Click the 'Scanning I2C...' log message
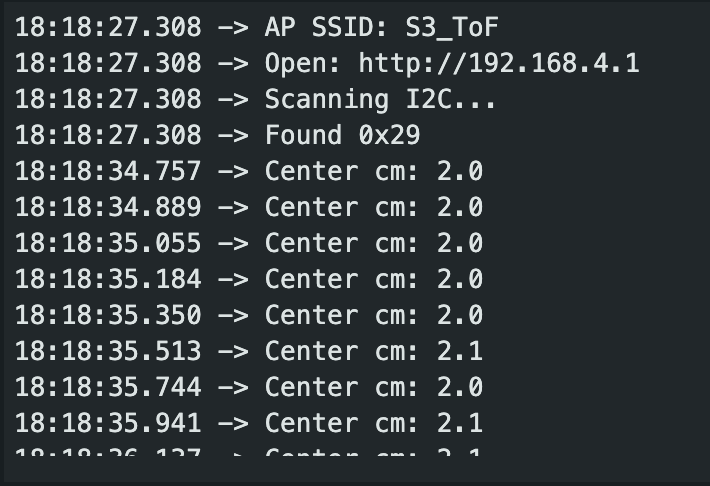 point(381,99)
